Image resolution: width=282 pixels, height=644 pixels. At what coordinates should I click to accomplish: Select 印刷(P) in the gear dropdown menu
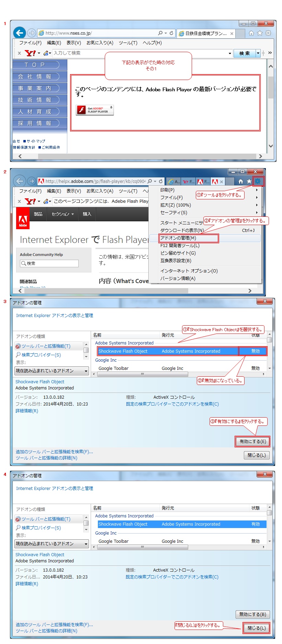coord(205,190)
